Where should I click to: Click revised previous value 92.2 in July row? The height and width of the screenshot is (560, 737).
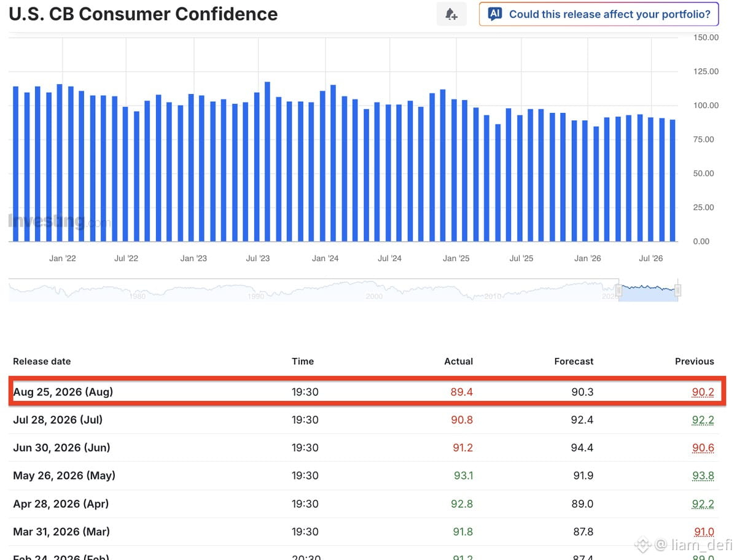[703, 420]
